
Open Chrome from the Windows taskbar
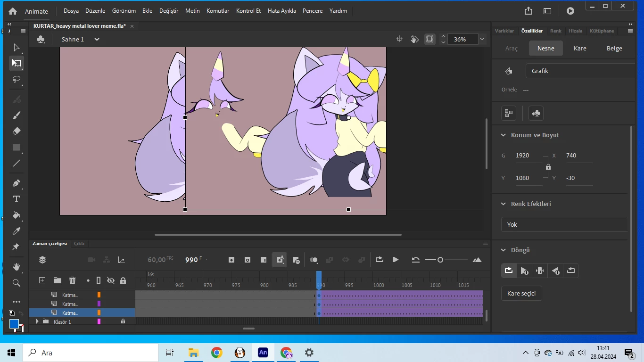coord(216,353)
